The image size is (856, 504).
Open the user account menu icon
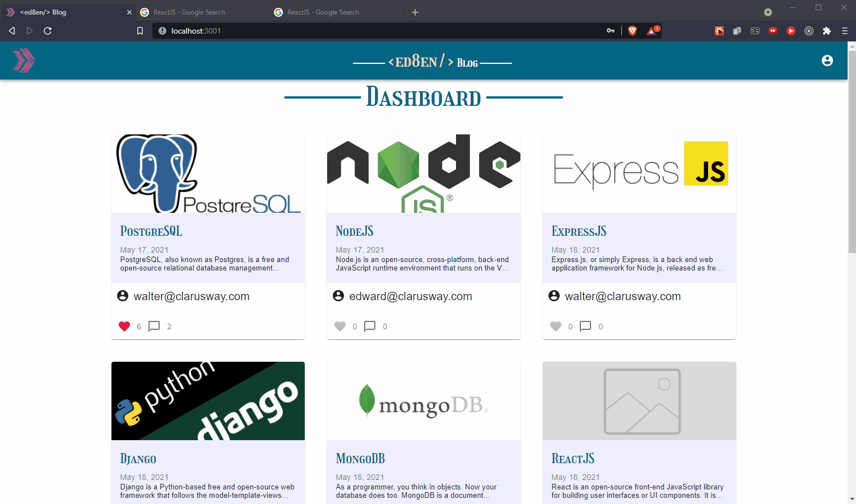827,60
